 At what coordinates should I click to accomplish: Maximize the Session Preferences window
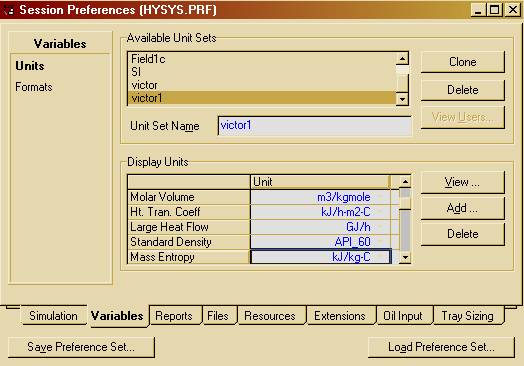(x=495, y=10)
